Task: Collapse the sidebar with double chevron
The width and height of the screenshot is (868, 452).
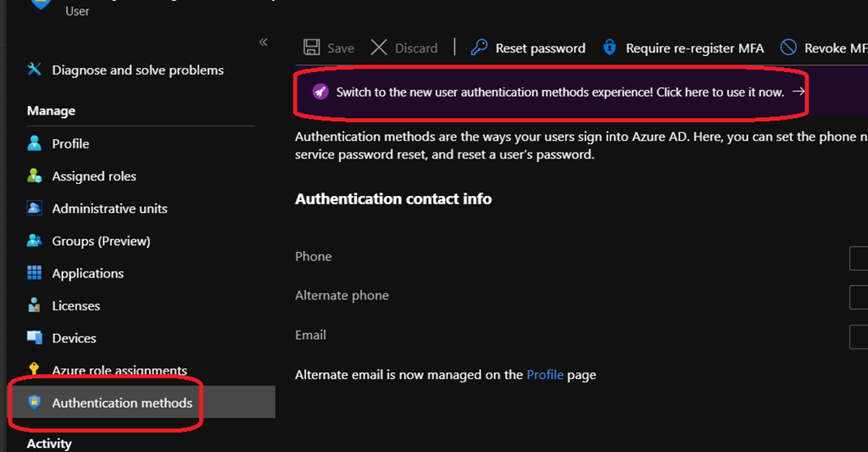Action: 263,42
